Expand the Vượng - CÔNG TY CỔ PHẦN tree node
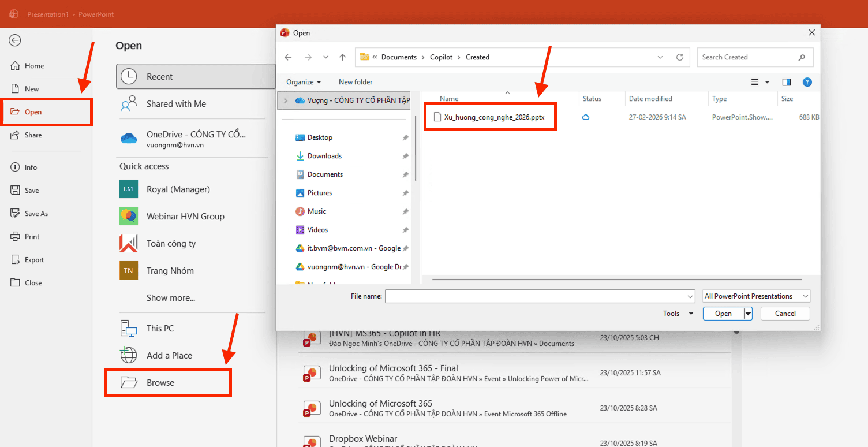The width and height of the screenshot is (868, 447). tap(285, 100)
